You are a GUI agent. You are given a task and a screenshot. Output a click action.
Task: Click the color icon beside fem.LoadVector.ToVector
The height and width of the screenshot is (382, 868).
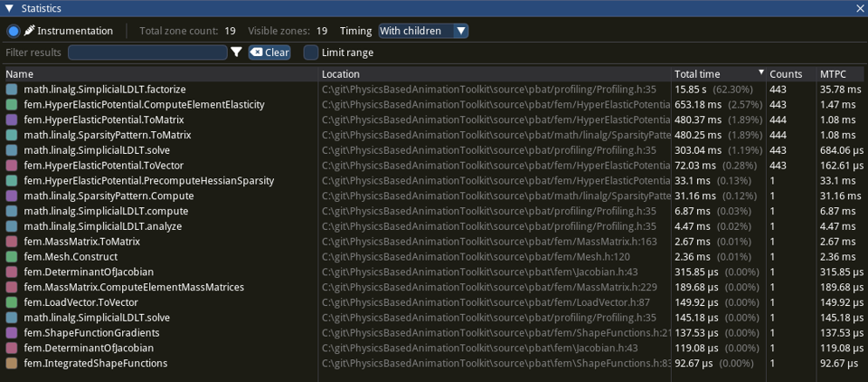(12, 302)
